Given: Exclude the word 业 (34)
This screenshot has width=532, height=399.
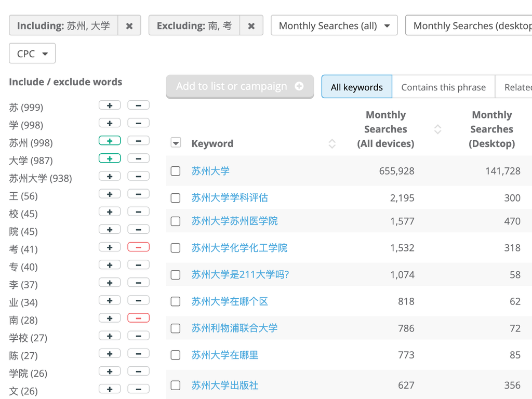Looking at the screenshot, I should pos(138,300).
